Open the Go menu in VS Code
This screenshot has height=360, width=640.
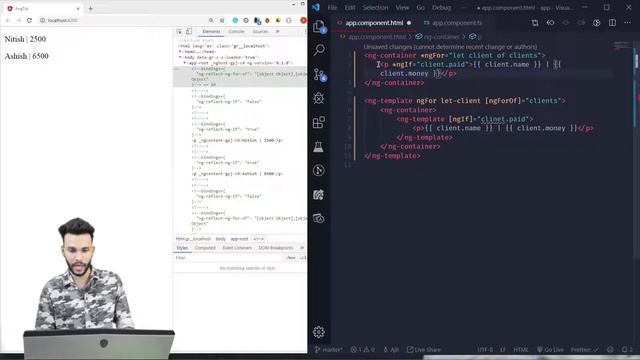click(x=420, y=8)
